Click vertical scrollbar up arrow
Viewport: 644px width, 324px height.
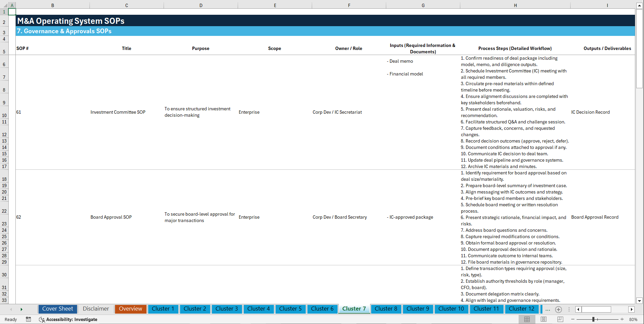click(x=639, y=6)
